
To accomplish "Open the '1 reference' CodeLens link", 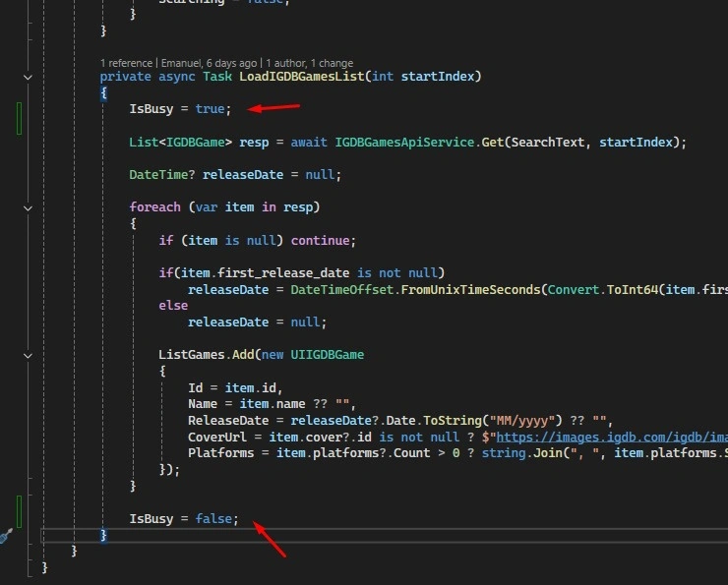I will coord(126,63).
